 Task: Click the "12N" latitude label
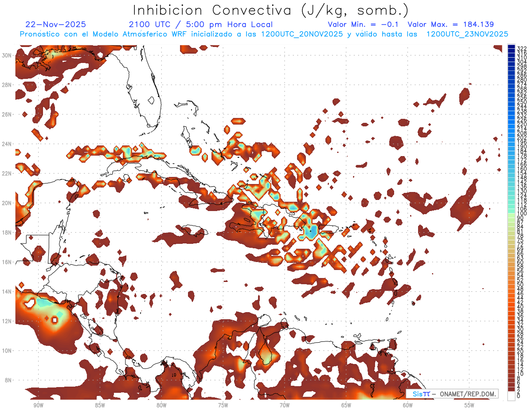coord(7,321)
